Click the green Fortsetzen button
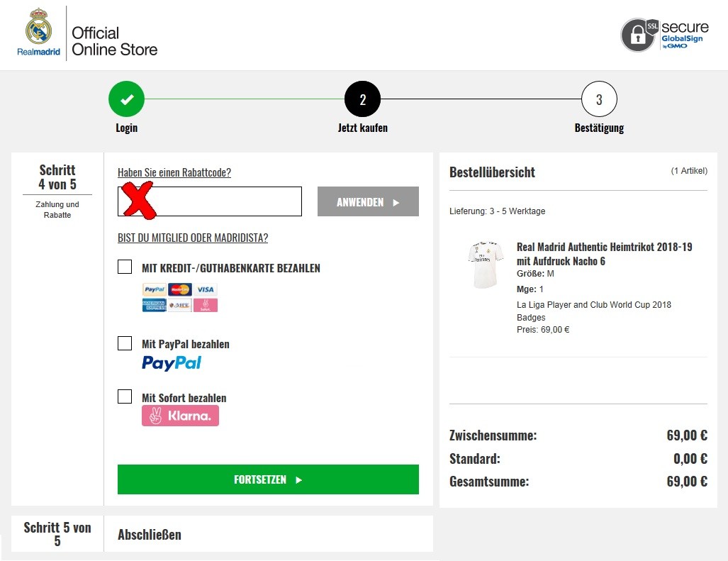This screenshot has height=561, width=728. (x=268, y=479)
